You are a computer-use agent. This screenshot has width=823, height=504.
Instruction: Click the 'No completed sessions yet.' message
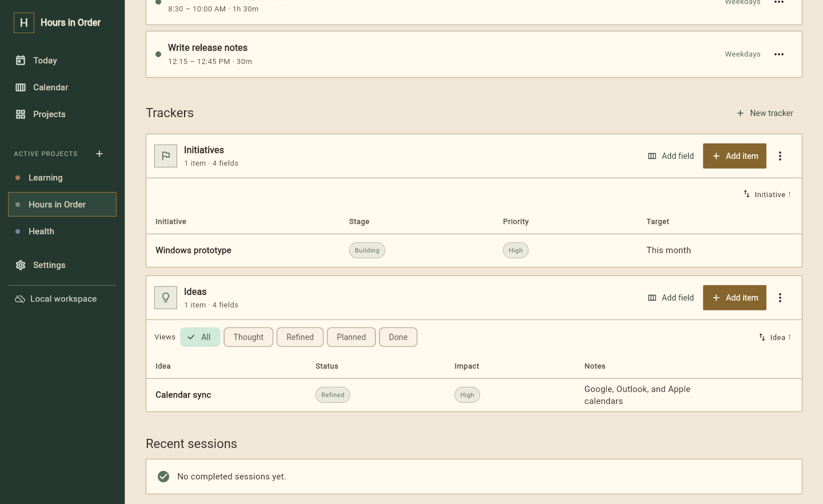click(x=231, y=477)
